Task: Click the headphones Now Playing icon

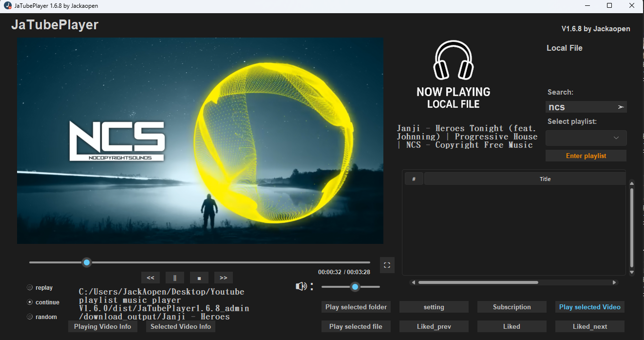Action: point(454,60)
